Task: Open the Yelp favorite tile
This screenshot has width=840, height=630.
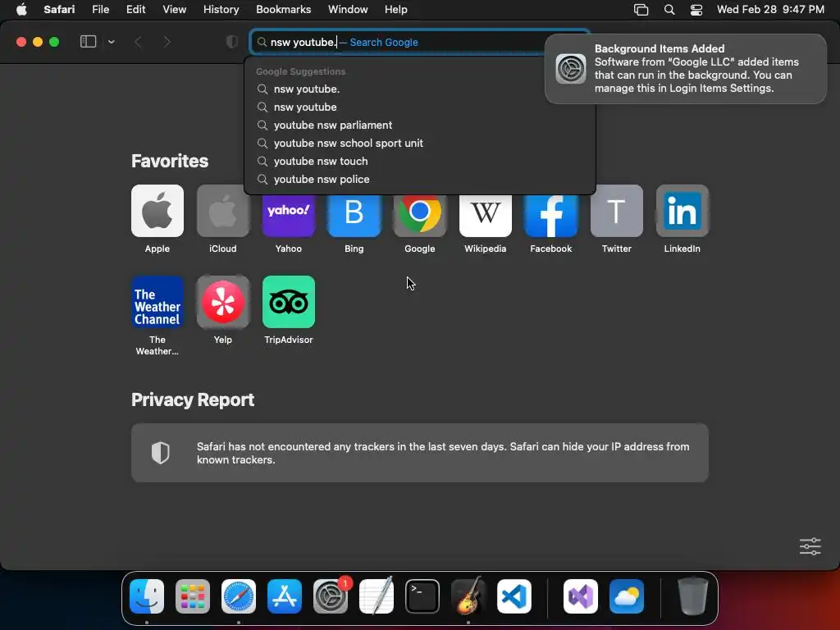Action: pyautogui.click(x=223, y=302)
